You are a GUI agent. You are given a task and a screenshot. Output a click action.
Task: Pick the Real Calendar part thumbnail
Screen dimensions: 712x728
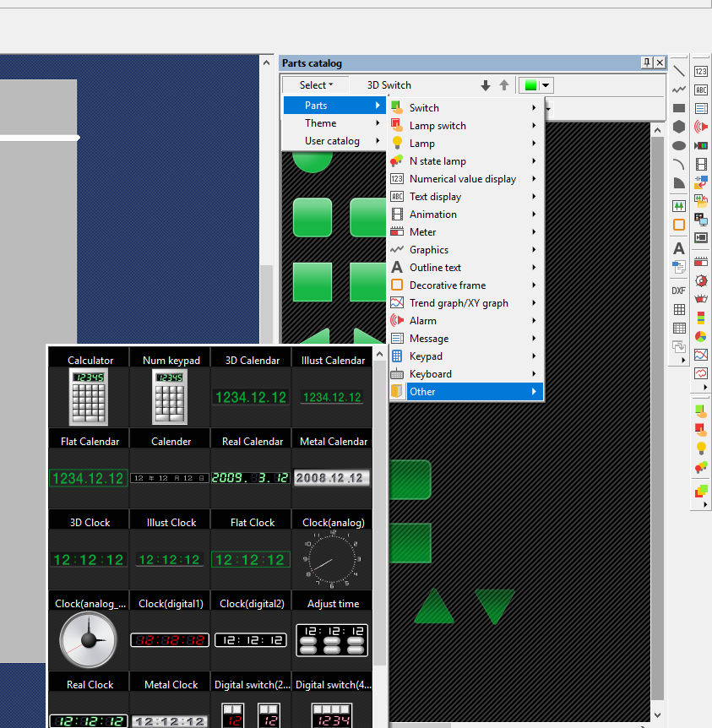(x=250, y=478)
